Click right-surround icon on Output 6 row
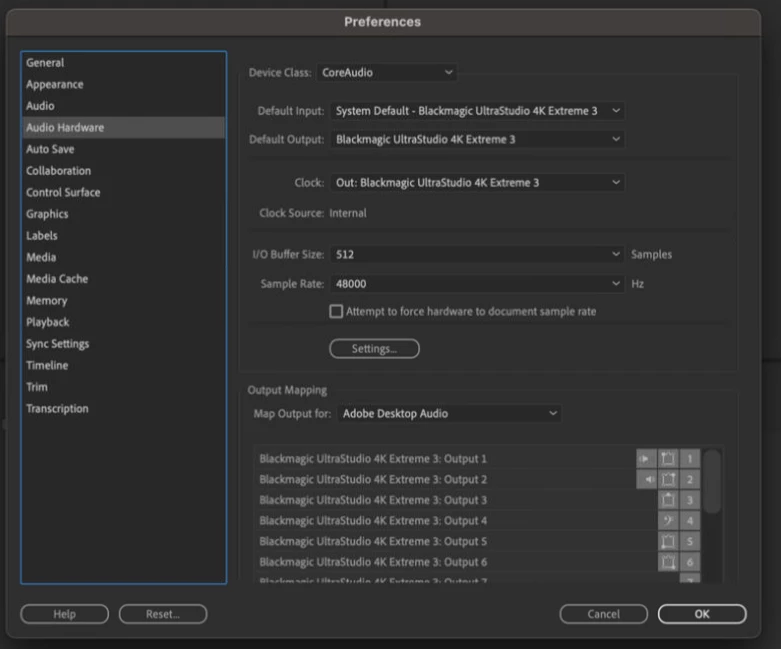The image size is (781, 649). [668, 562]
